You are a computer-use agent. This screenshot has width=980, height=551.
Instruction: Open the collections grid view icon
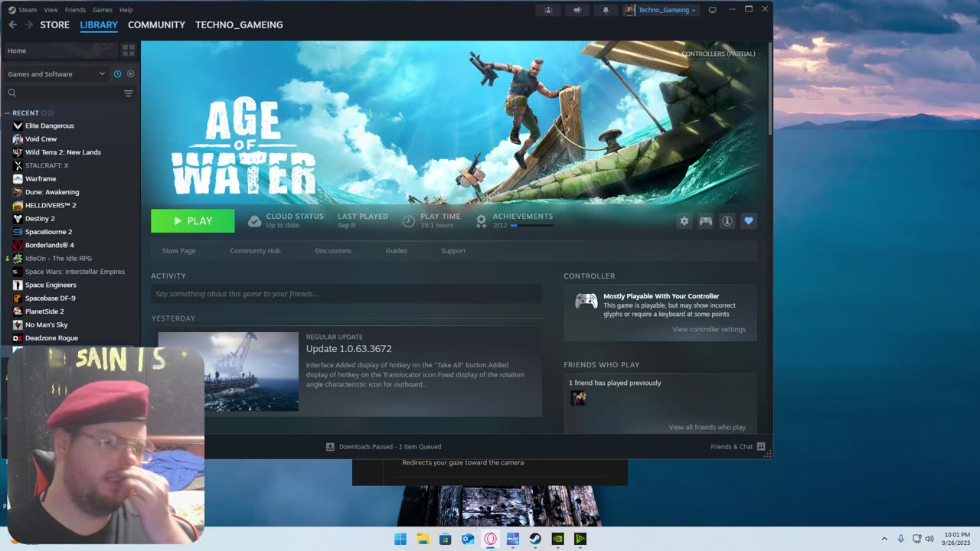pyautogui.click(x=129, y=51)
